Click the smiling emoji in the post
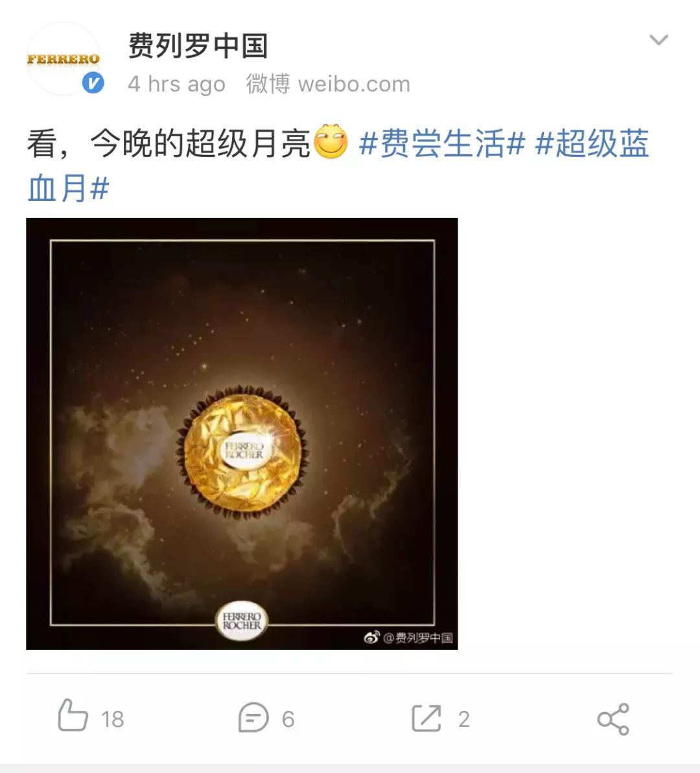 (x=331, y=141)
